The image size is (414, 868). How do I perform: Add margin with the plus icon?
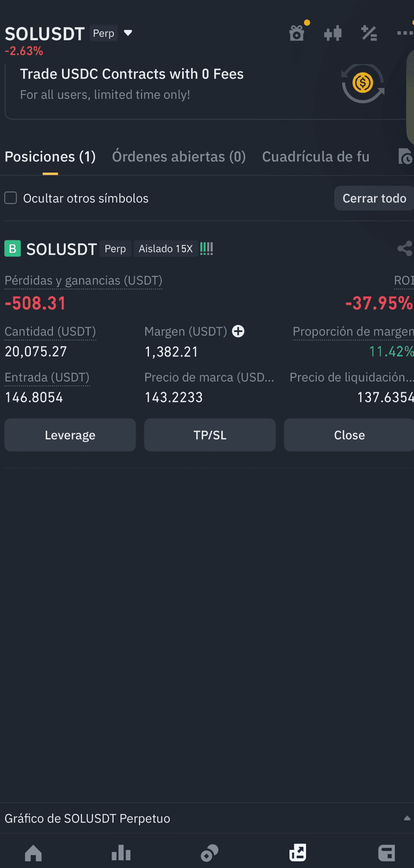tap(238, 331)
